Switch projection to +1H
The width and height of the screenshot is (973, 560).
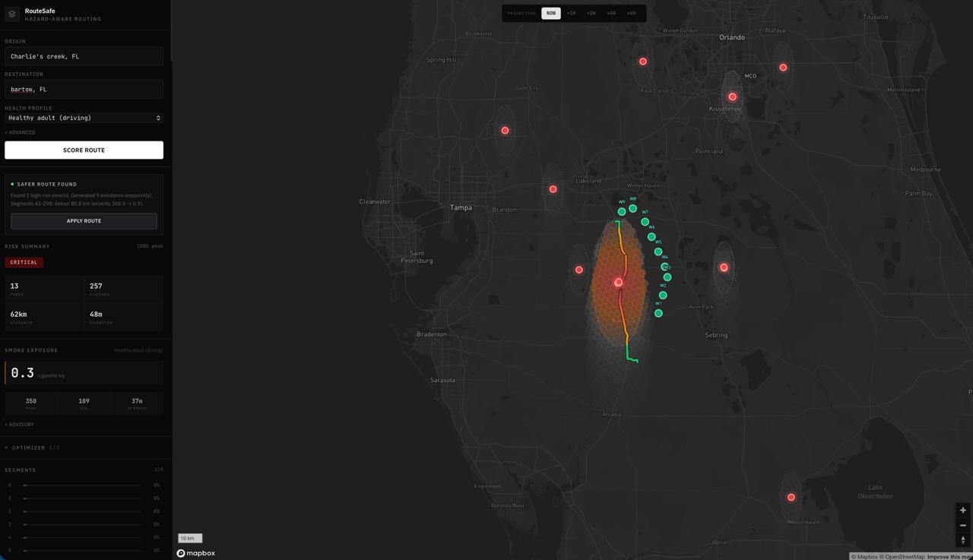(x=571, y=13)
